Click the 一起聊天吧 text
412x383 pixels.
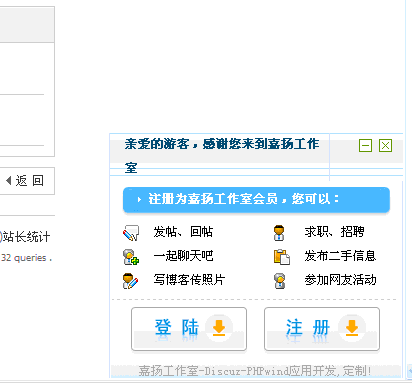[183, 256]
